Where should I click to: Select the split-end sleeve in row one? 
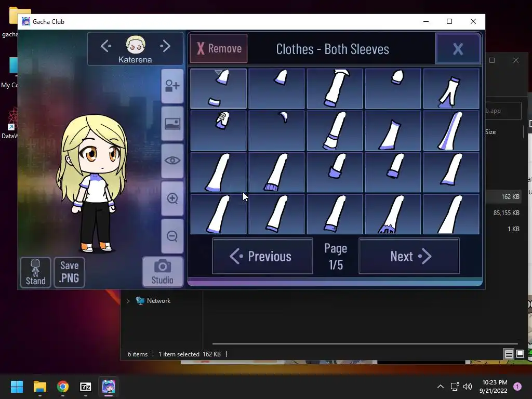pos(451,88)
